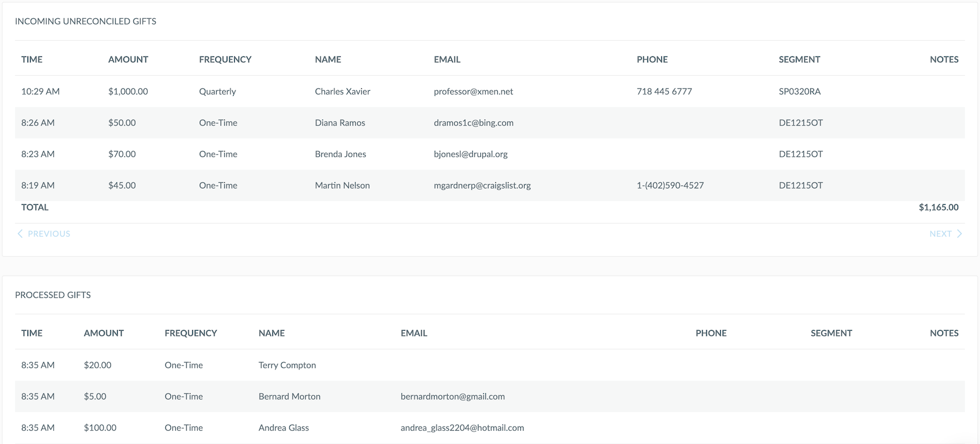Click phone number 718 445 6777
The width and height of the screenshot is (980, 444).
pos(664,91)
